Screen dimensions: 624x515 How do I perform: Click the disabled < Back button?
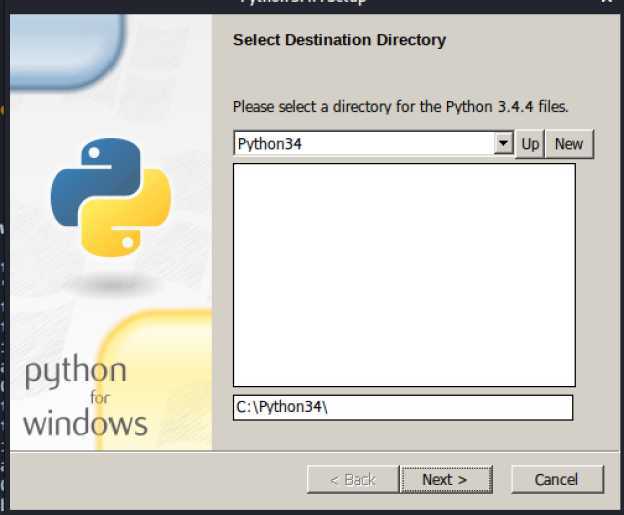[353, 480]
